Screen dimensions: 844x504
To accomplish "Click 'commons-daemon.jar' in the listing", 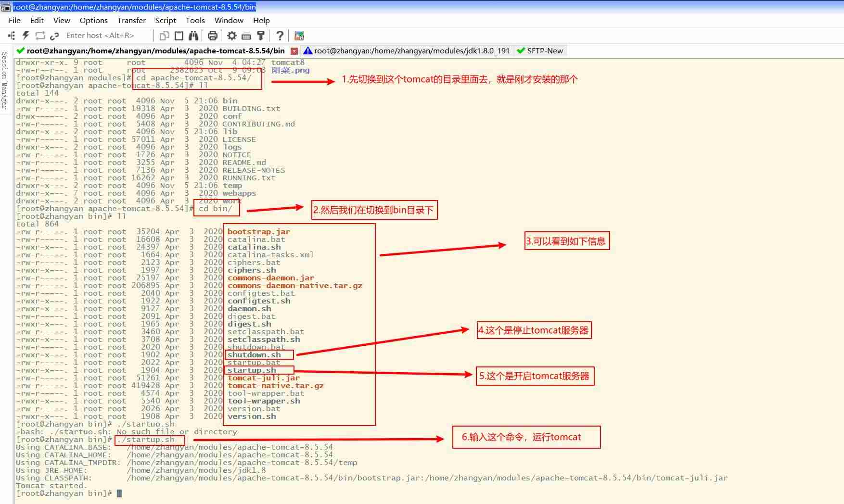I will (x=271, y=278).
